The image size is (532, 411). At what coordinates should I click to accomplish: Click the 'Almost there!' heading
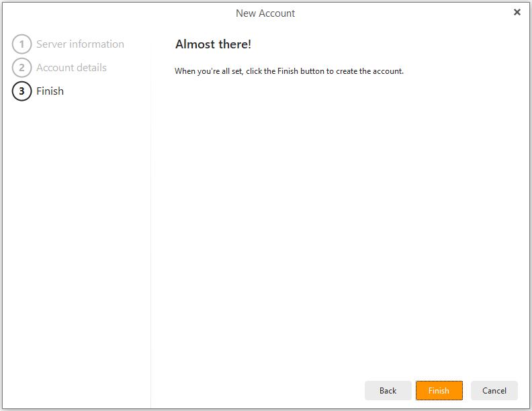pos(213,44)
